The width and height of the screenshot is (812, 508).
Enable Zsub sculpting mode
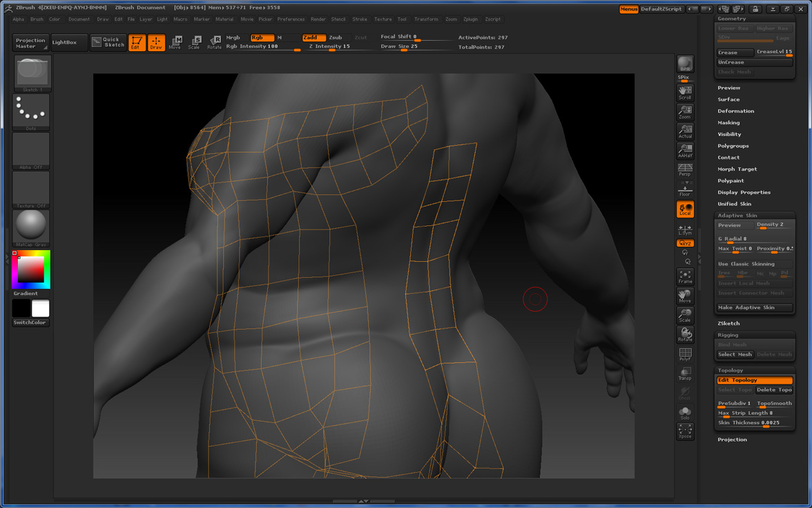click(x=336, y=38)
